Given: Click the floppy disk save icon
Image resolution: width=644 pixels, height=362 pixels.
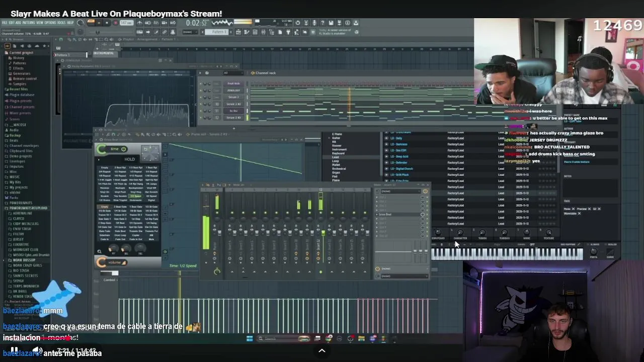Looking at the screenshot, I should point(331,23).
